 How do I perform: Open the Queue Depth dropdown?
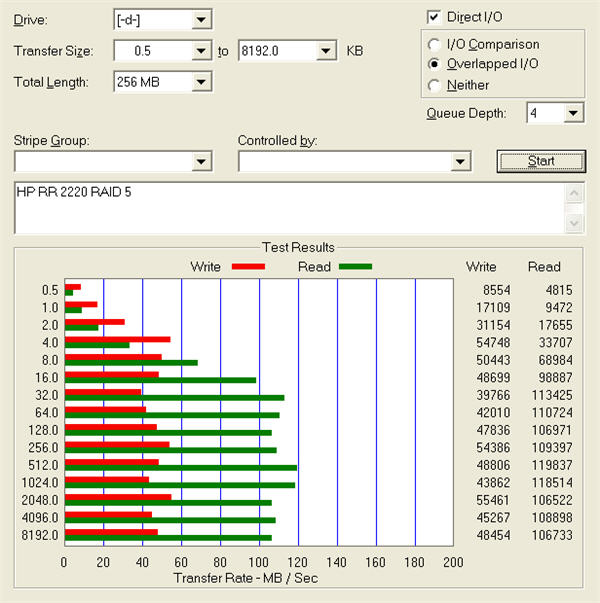[x=573, y=113]
